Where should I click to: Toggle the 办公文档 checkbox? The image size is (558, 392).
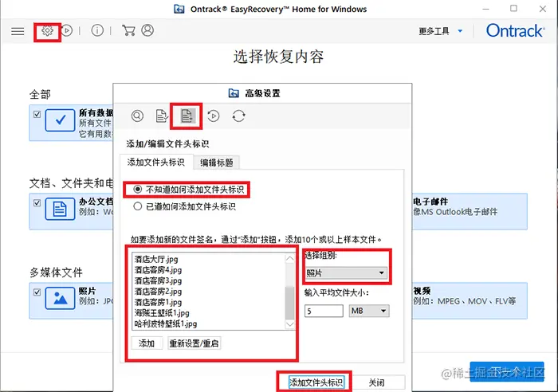click(37, 202)
